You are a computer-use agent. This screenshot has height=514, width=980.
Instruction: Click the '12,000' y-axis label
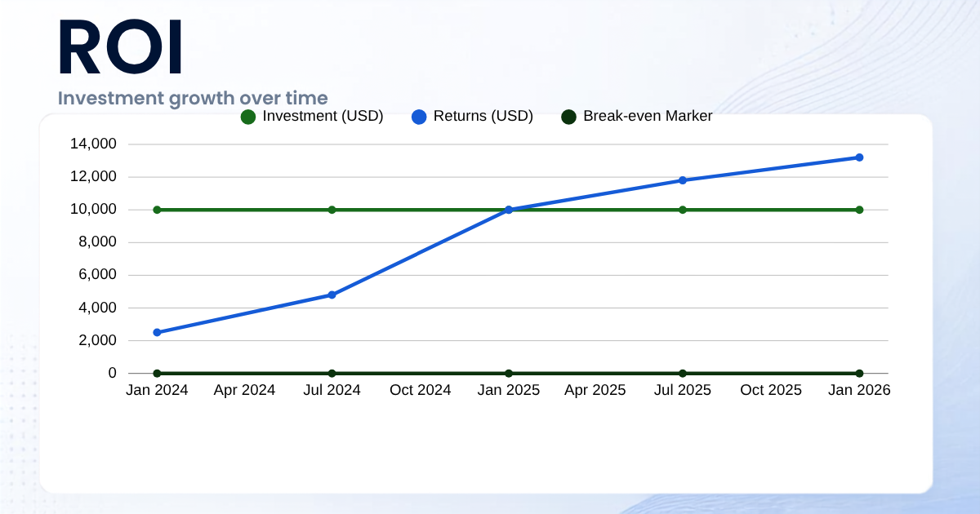93,177
